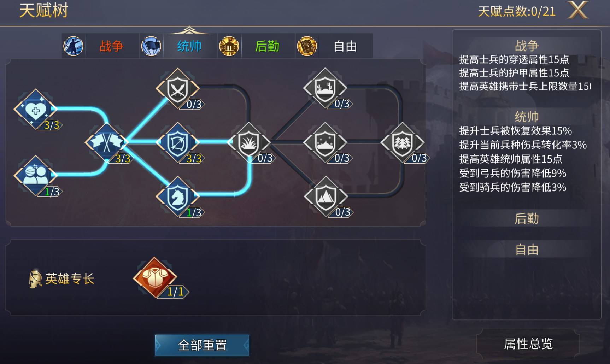The width and height of the screenshot is (610, 364).
Task: Select the mountain terrain talent node
Action: coord(325,197)
